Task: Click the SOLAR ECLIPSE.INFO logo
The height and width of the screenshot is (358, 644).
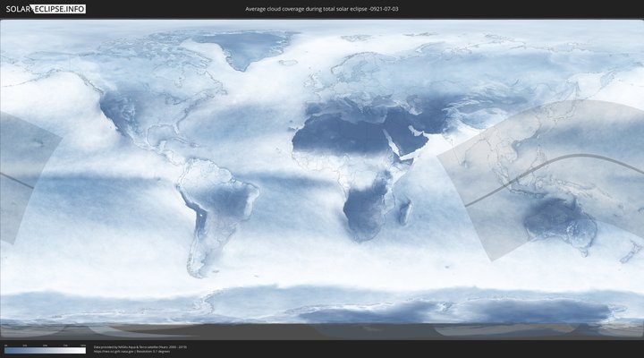Action: pos(45,9)
